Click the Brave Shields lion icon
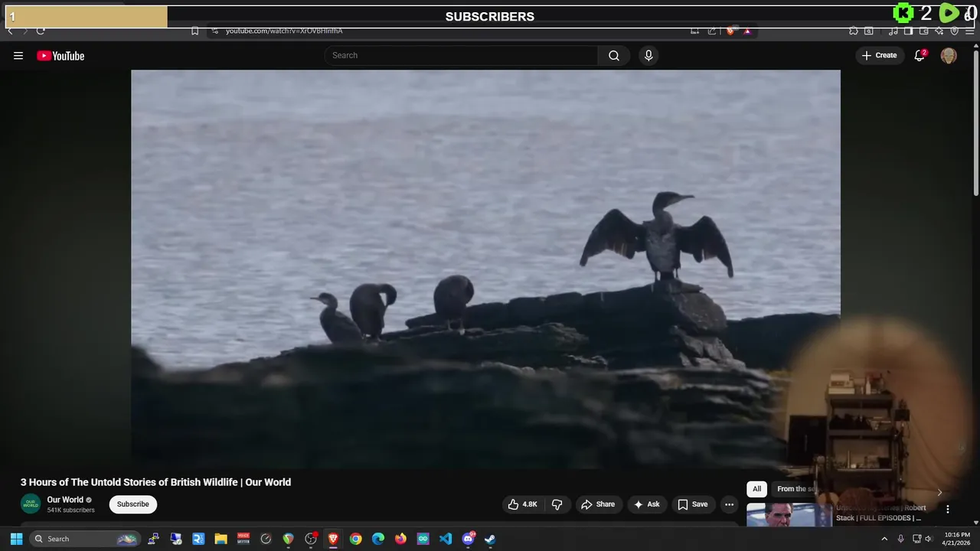980x551 pixels. coord(730,31)
